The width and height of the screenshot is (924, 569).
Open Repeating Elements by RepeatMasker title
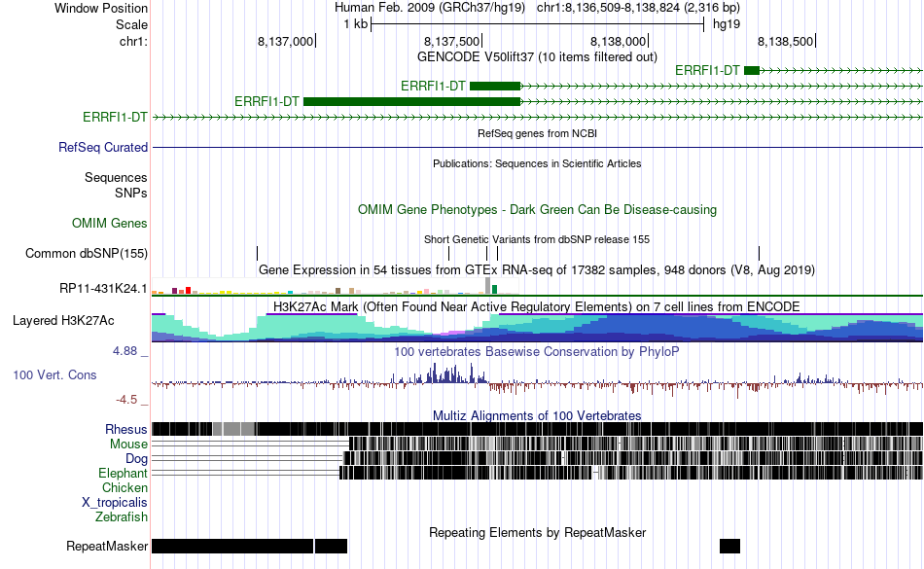[x=537, y=532]
